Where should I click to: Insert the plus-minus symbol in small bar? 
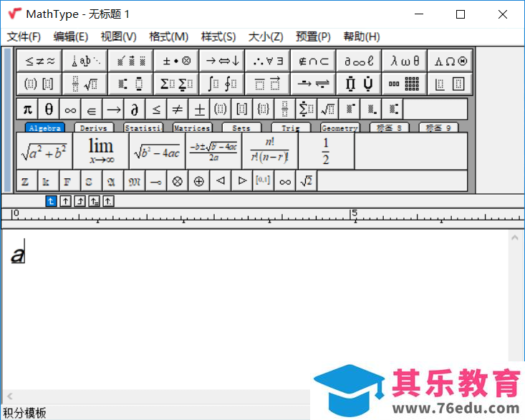click(199, 109)
